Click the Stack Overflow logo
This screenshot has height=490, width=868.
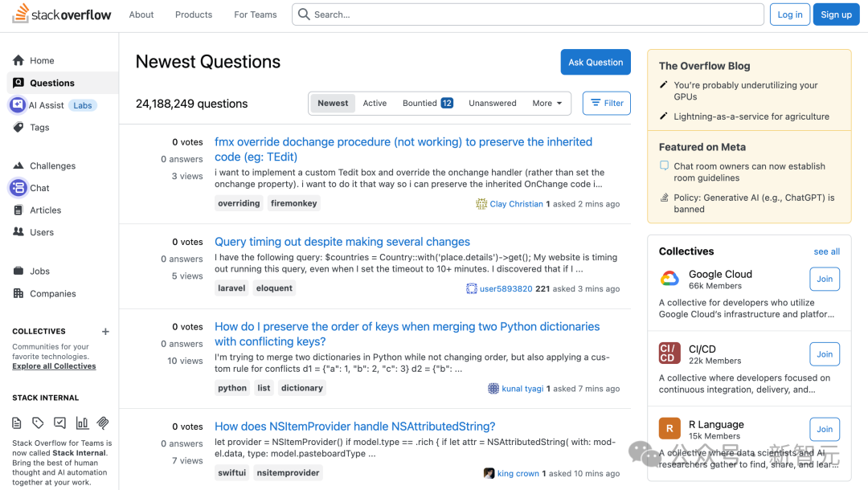(61, 14)
